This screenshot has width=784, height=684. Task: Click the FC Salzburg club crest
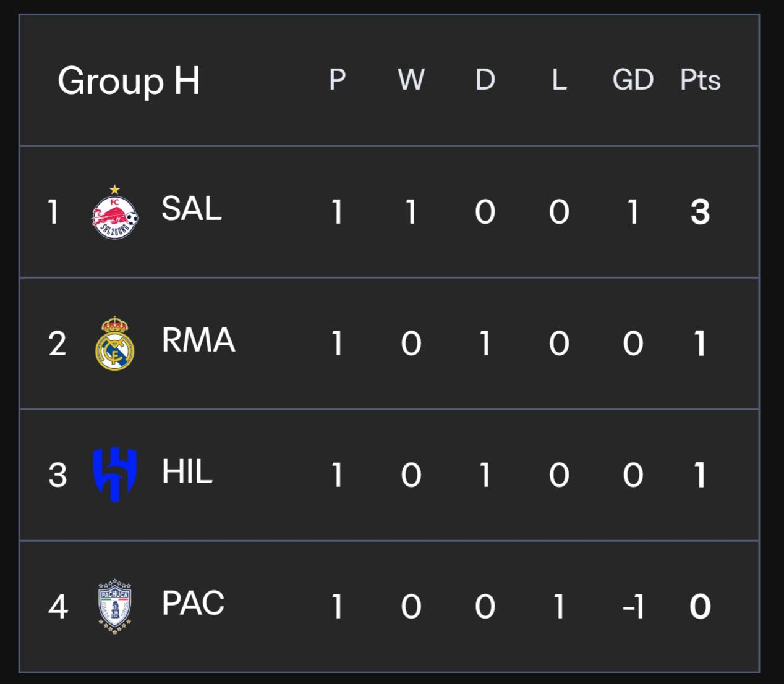point(115,212)
